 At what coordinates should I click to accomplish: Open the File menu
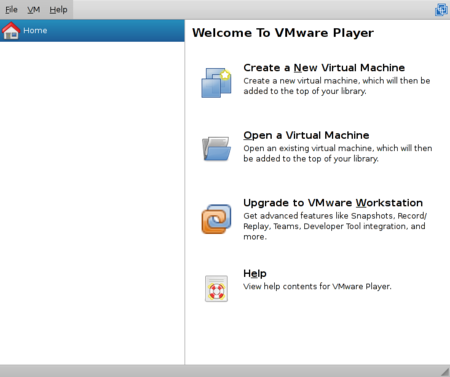11,10
